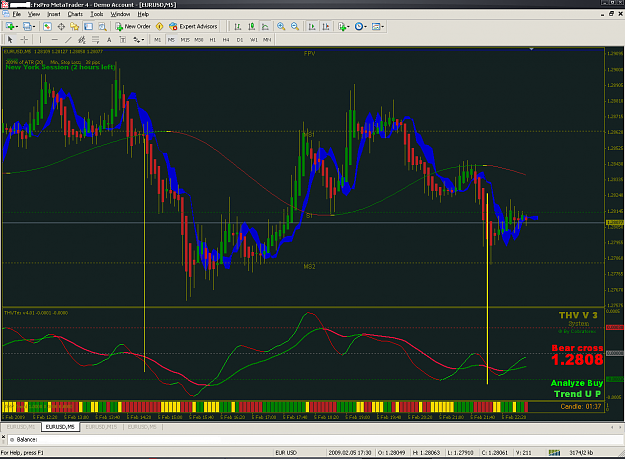Image resolution: width=625 pixels, height=459 pixels.
Task: Select the Vertical Line drawing tool
Action: pos(40,39)
